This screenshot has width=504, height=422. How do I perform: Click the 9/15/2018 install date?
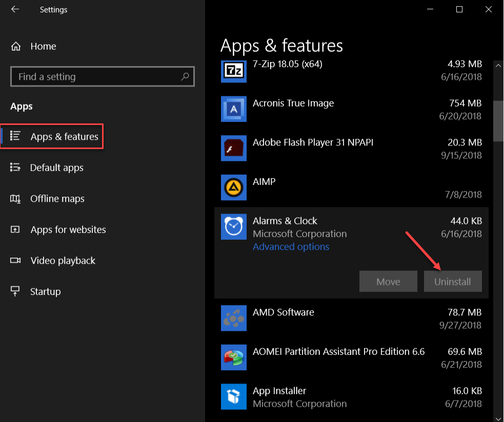[x=461, y=155]
